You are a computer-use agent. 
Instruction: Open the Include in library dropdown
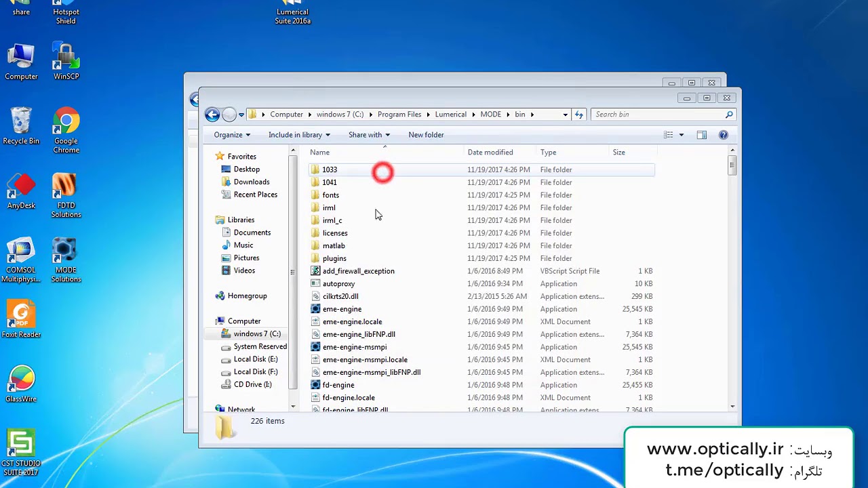(299, 135)
